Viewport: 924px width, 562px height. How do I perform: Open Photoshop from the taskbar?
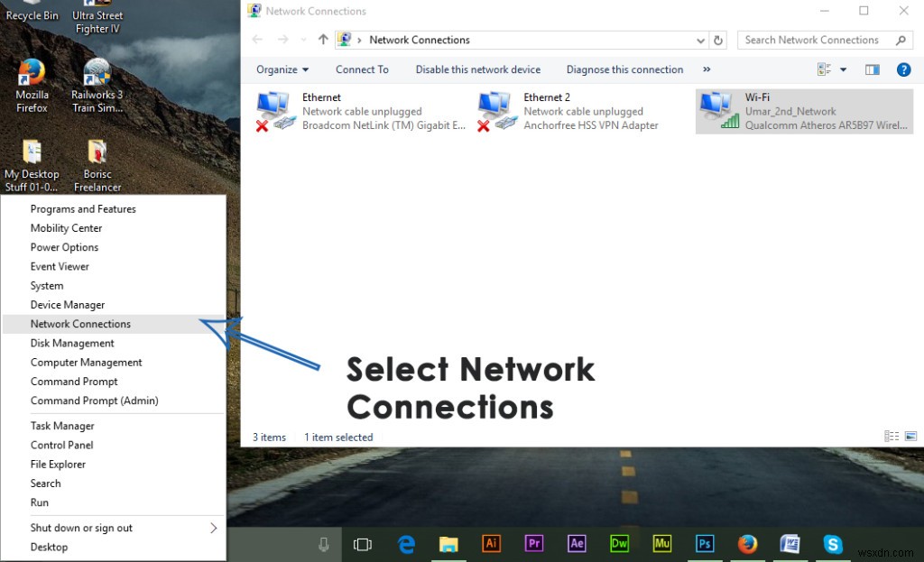tap(705, 544)
